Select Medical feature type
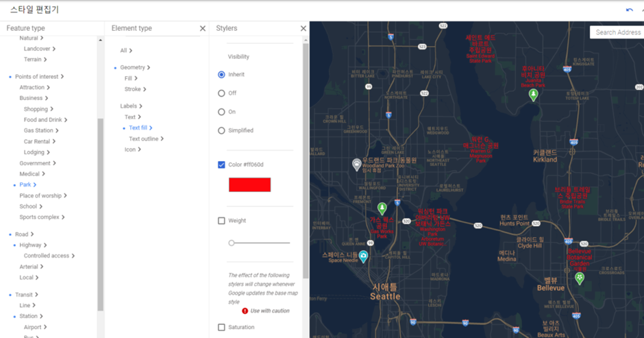Screen dimensions: 644x338 point(32,174)
